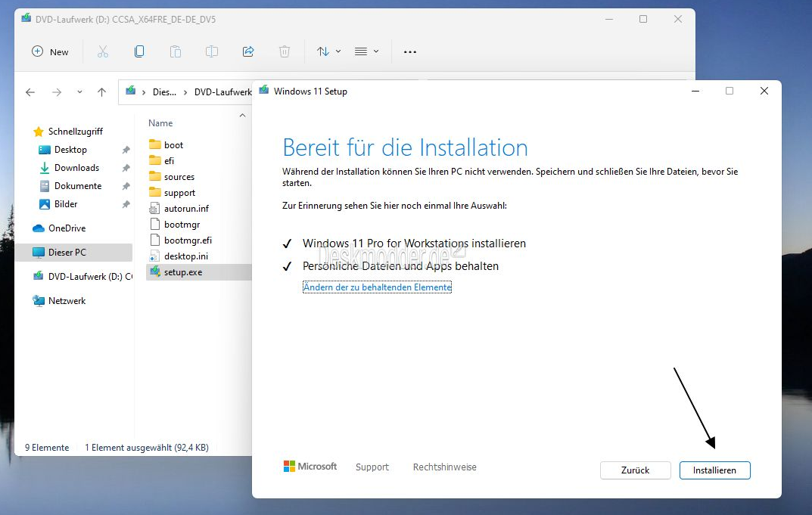Click the Microsoft logo in Setup
812x515 pixels.
point(310,467)
